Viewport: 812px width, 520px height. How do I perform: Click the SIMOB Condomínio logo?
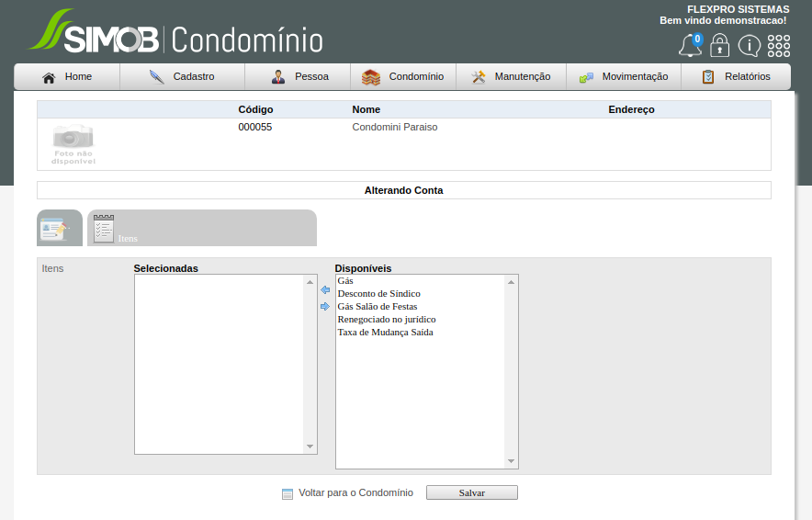(x=176, y=32)
